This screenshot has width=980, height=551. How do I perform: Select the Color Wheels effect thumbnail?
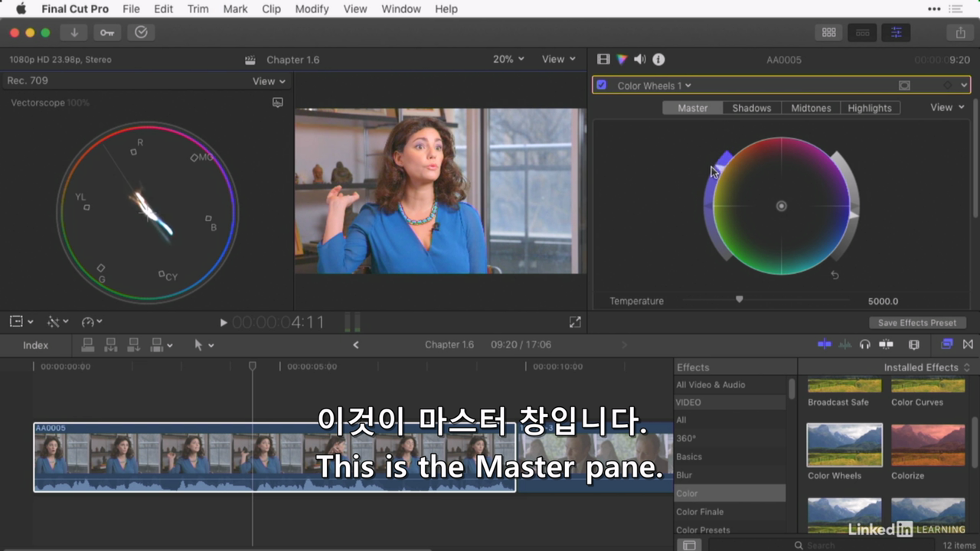(844, 445)
